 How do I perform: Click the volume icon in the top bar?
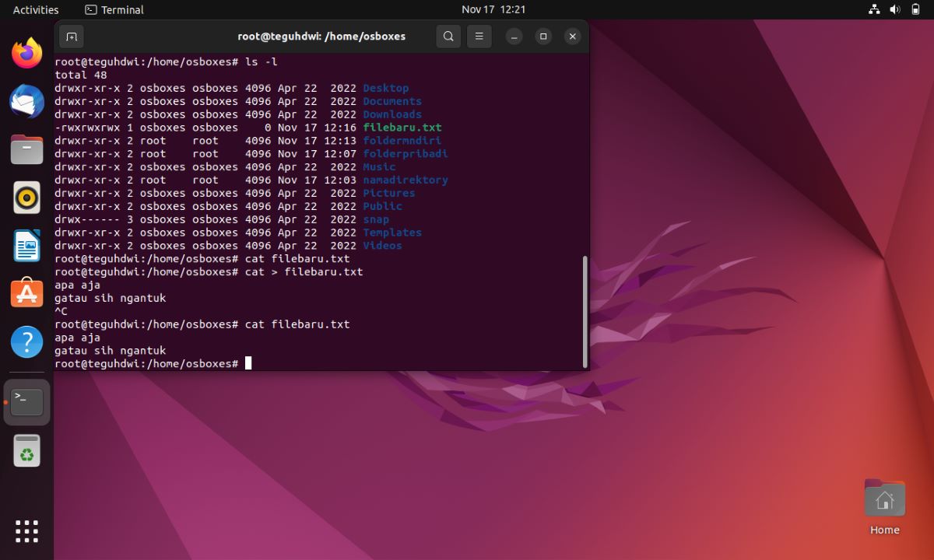click(x=894, y=9)
